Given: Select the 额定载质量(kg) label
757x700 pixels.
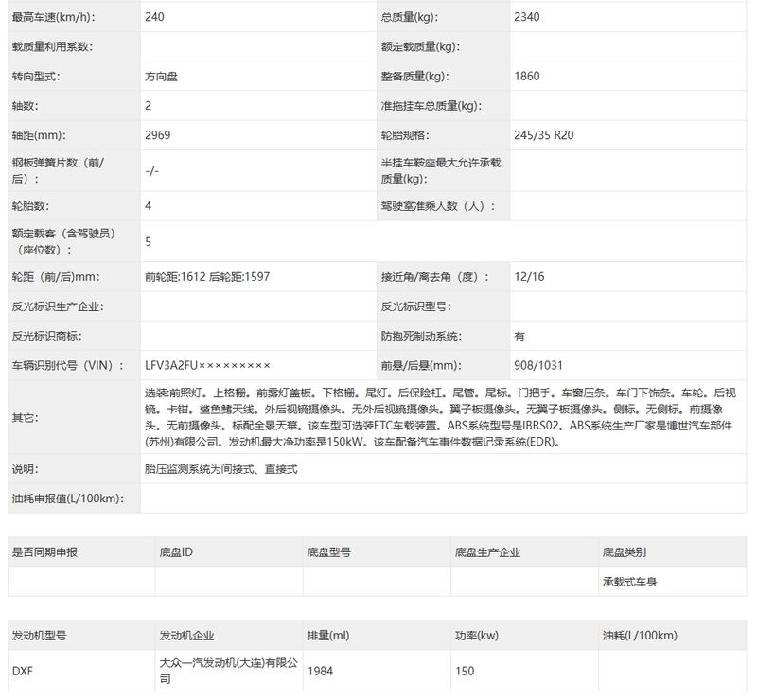Looking at the screenshot, I should tap(420, 47).
